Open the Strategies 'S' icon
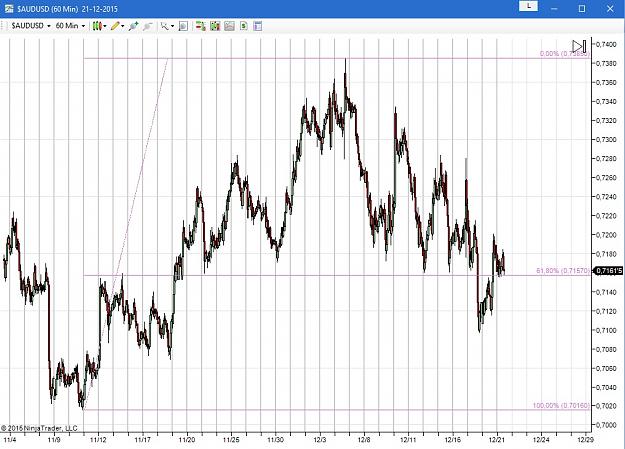This screenshot has height=449, width=625. point(244,26)
